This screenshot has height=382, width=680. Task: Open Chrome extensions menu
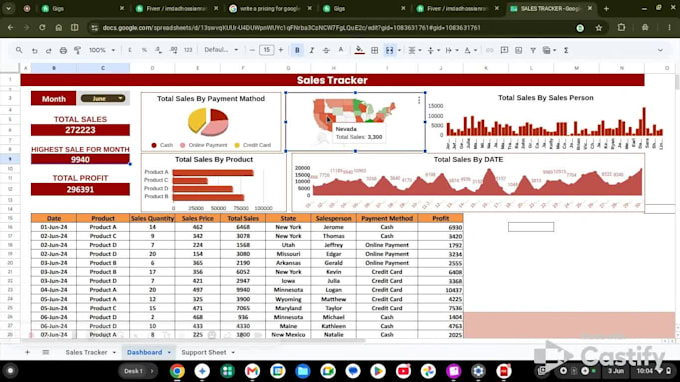[x=621, y=28]
